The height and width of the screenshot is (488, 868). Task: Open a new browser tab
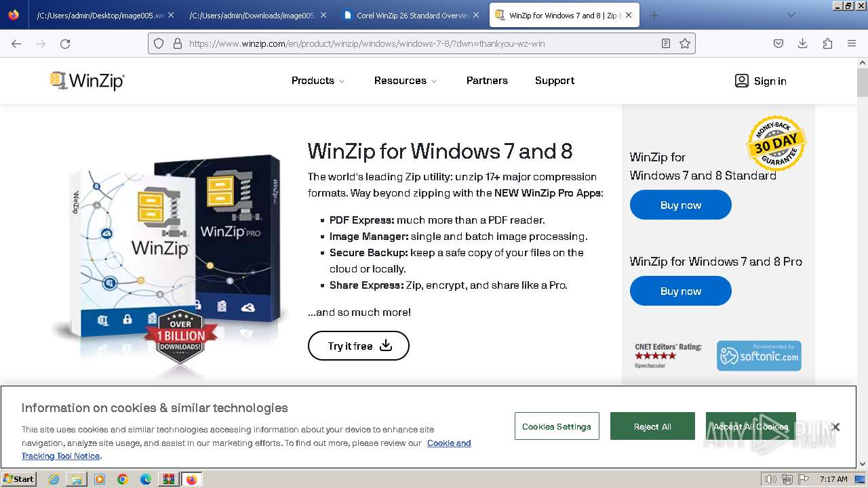pyautogui.click(x=654, y=15)
